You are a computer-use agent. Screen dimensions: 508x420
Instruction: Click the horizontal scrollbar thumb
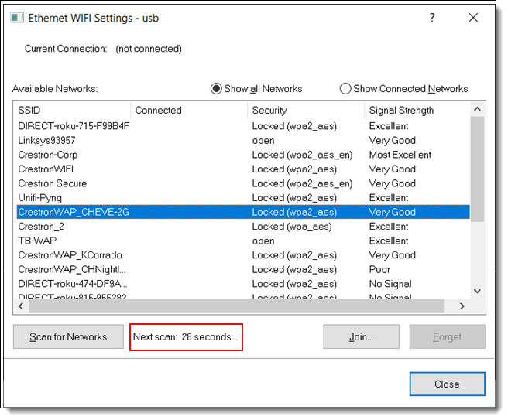(x=236, y=306)
